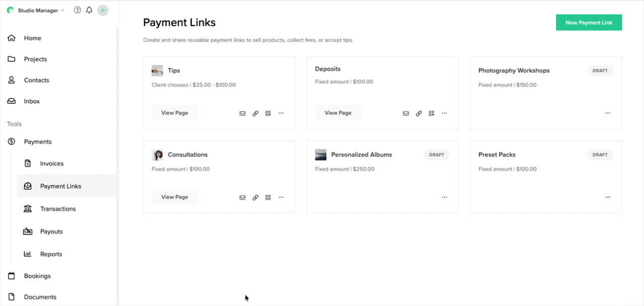Image resolution: width=644 pixels, height=306 pixels.
Task: Copy the Deposits payment link
Action: [x=419, y=113]
